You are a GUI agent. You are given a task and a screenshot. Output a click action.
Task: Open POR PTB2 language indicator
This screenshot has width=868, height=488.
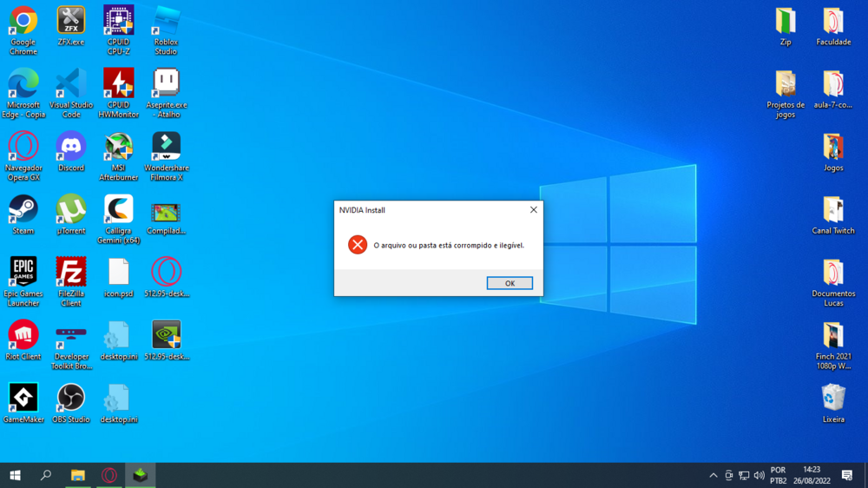pyautogui.click(x=779, y=475)
